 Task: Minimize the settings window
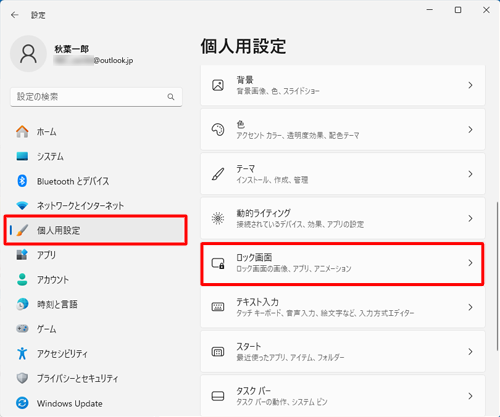pos(430,10)
